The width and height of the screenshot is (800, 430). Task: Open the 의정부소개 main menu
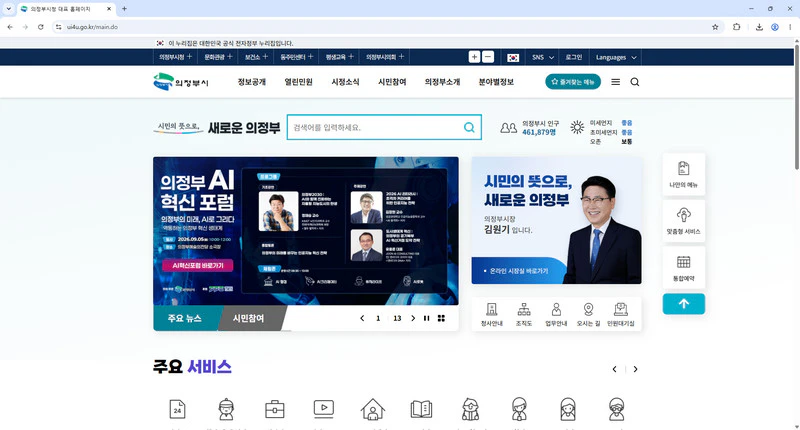(442, 82)
